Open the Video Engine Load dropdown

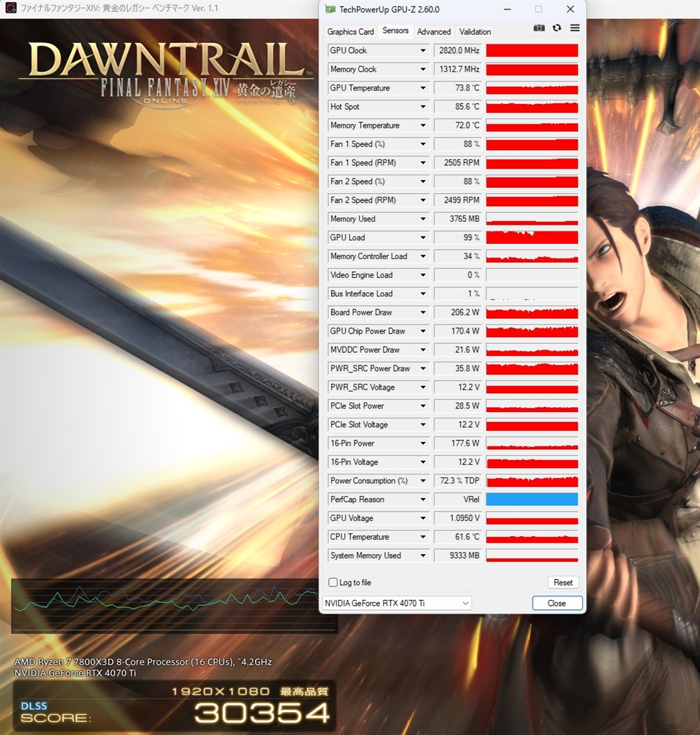click(423, 275)
